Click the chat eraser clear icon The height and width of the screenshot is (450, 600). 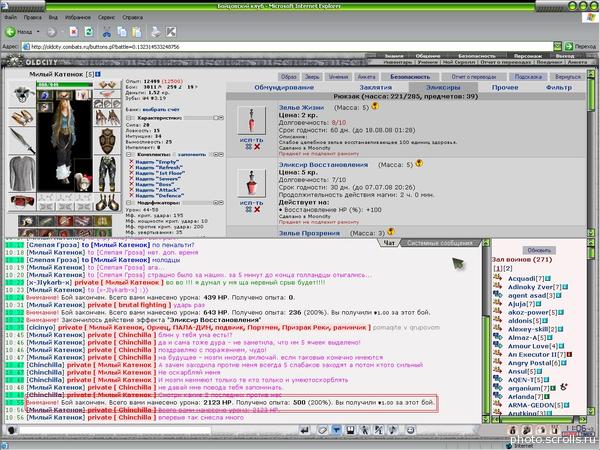coord(322,430)
